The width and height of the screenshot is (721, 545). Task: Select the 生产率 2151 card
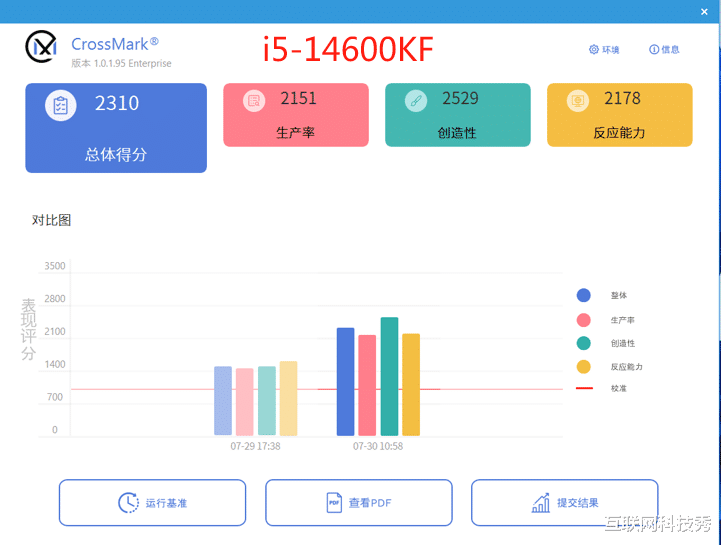tap(296, 115)
